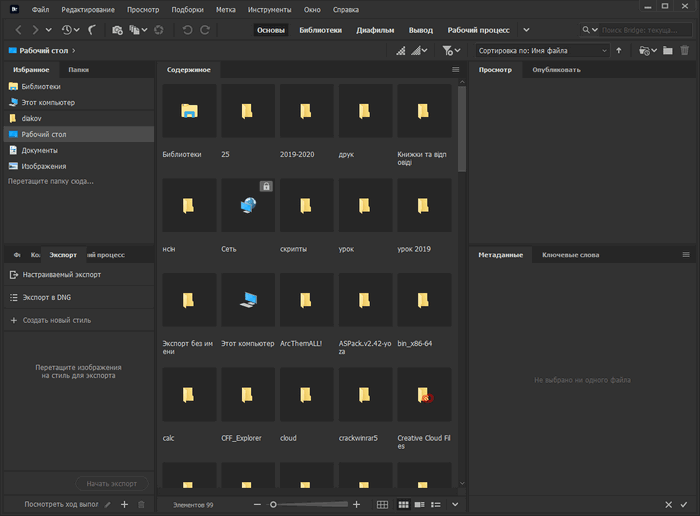Viewport: 700px width, 516px height.
Task: Switch to the Библиотеки workspace tab
Action: [321, 30]
